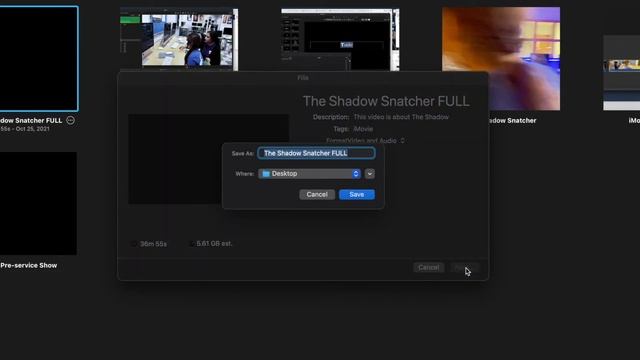Select the Shadow Snatcher FULL project thumbnail

(39, 59)
